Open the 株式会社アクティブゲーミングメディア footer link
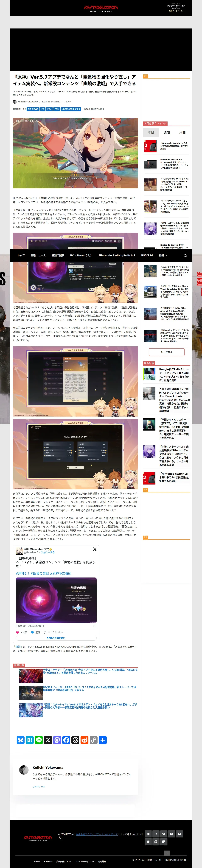Screen dimensions: 202x868 97,834
